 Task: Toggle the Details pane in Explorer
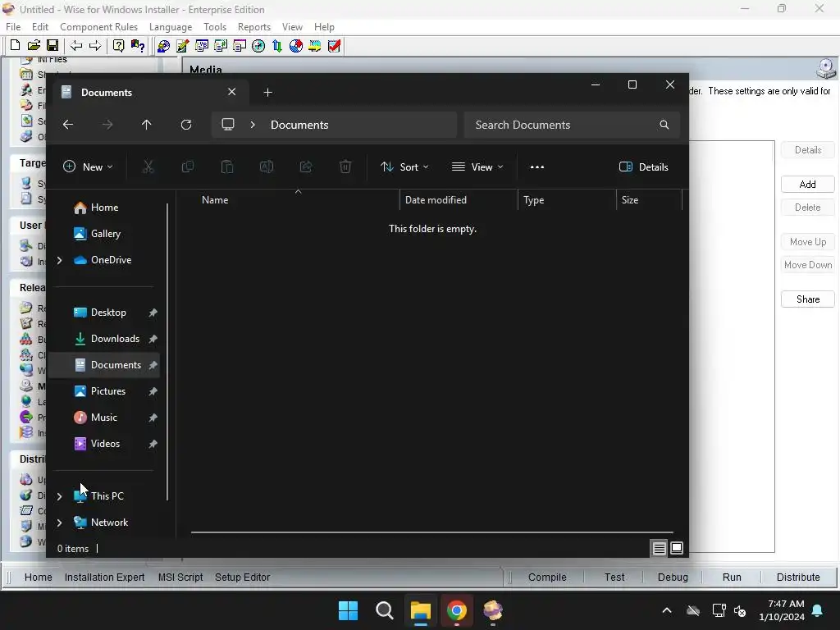(x=643, y=167)
